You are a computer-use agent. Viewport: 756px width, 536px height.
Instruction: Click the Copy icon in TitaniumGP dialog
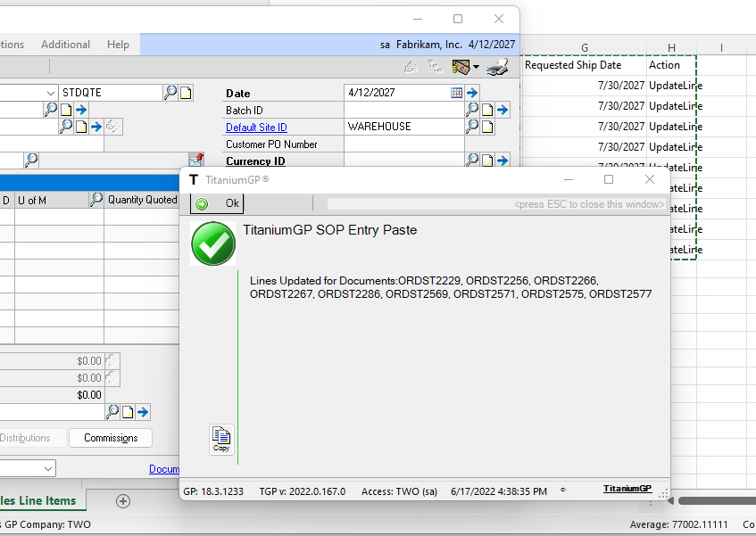click(221, 439)
